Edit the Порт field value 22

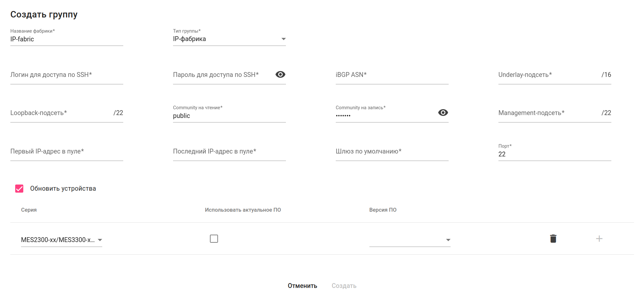554,154
